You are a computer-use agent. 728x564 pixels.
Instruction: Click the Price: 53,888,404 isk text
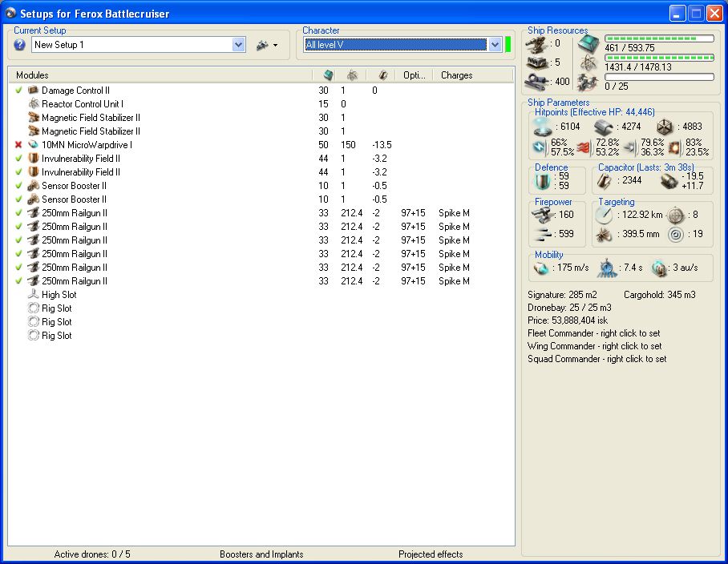tap(568, 320)
